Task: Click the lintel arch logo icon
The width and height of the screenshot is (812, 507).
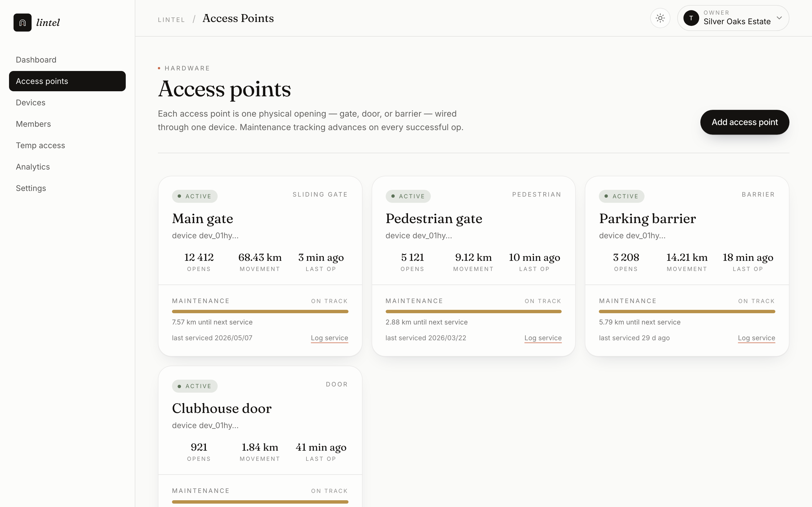Action: [x=23, y=23]
